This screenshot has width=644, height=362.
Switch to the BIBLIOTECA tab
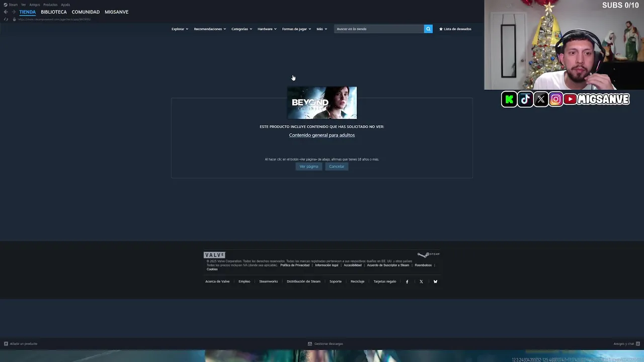pos(54,12)
